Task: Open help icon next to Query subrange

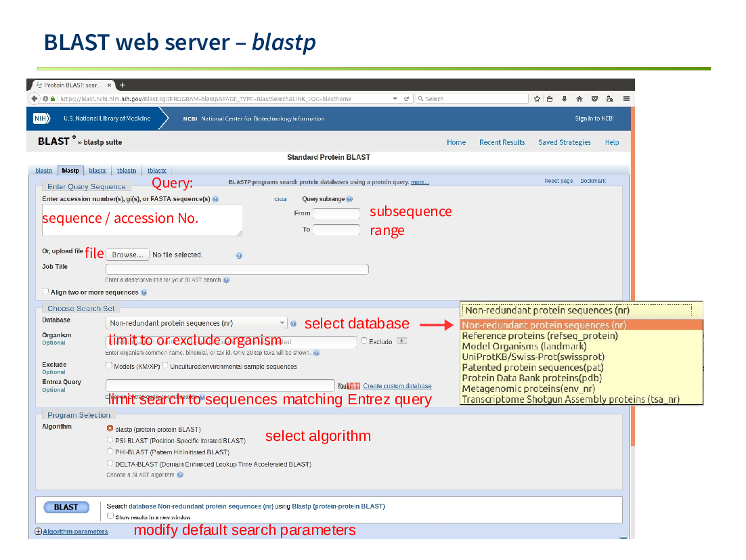Action: [x=350, y=199]
